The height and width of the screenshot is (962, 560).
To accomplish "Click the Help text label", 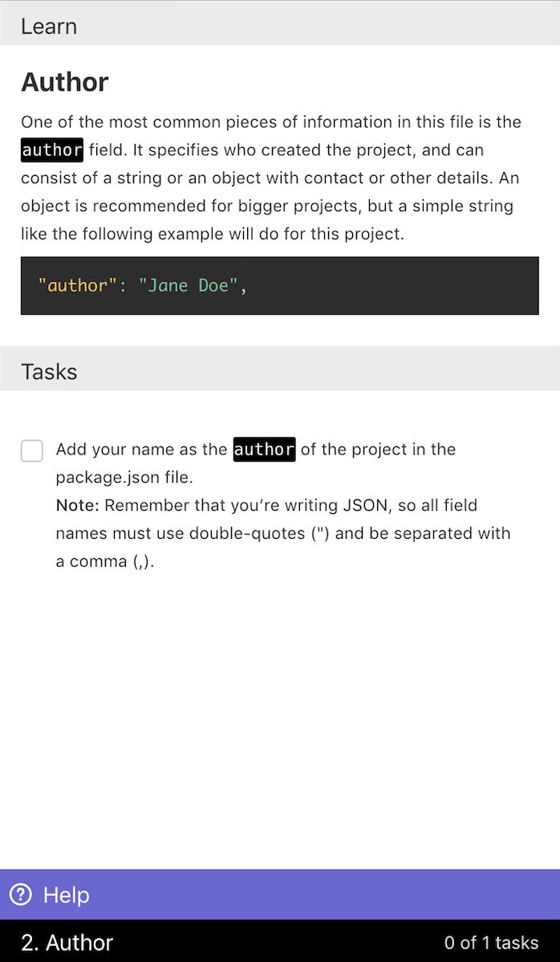I will [x=67, y=895].
